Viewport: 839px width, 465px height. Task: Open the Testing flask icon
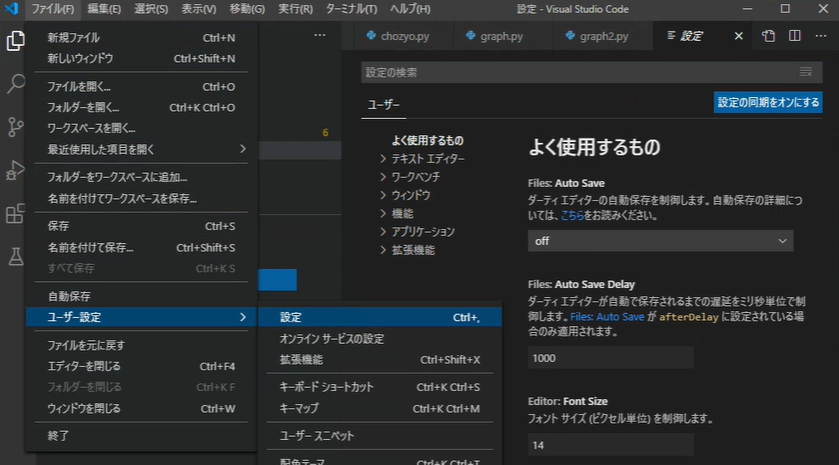(15, 256)
